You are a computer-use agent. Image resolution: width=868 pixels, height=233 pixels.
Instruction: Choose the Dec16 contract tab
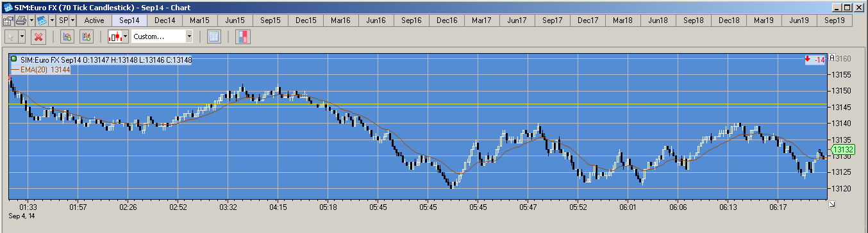447,20
